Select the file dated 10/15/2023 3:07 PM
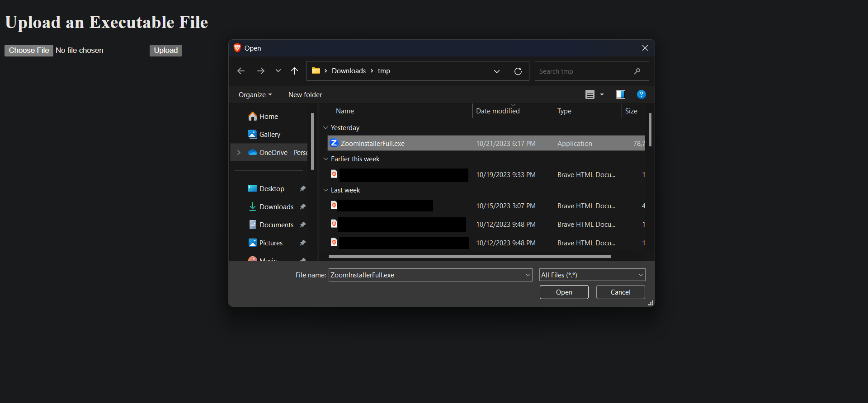The image size is (868, 403). tap(486, 206)
